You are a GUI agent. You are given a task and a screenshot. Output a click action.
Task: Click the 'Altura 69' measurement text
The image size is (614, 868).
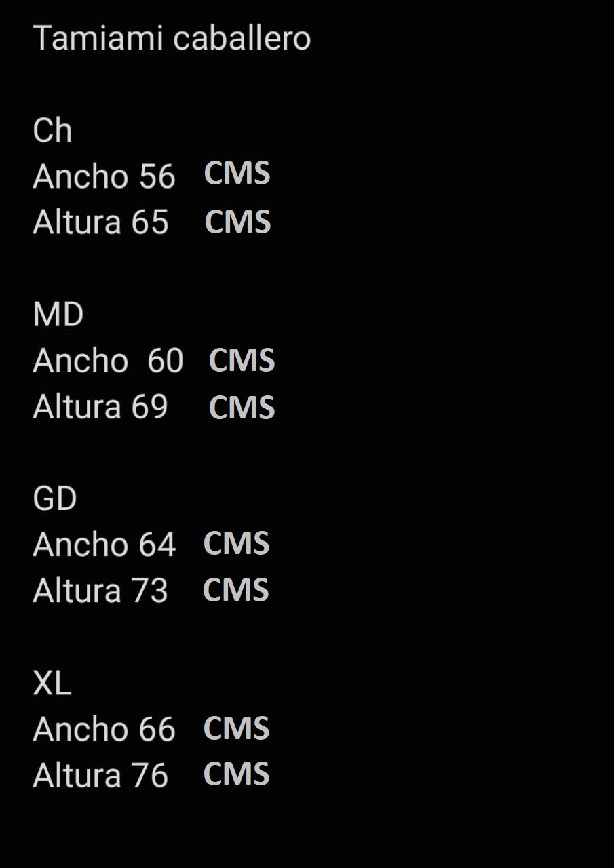click(x=100, y=407)
